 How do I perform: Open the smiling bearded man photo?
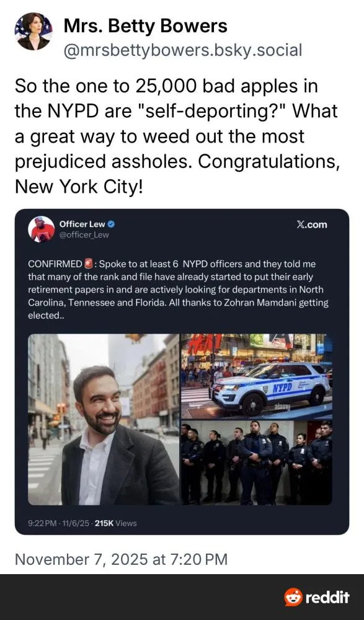coord(104,419)
